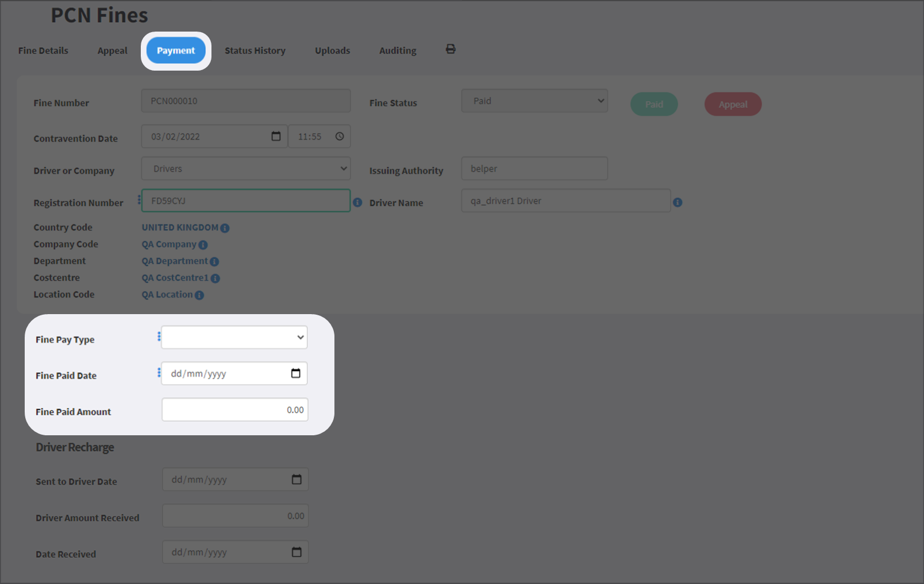
Task: Open the Auditing tab
Action: tap(398, 51)
